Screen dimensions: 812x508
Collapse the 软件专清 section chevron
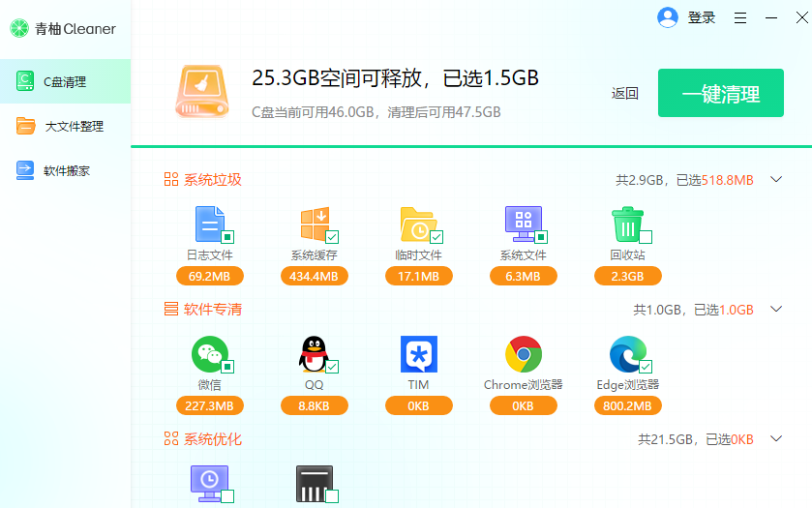[x=776, y=309]
